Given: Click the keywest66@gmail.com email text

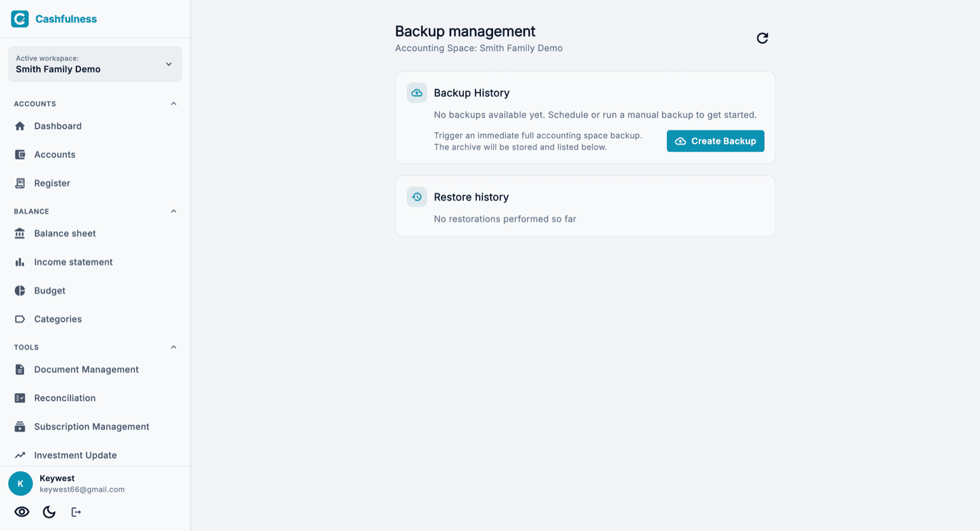Looking at the screenshot, I should coord(82,490).
